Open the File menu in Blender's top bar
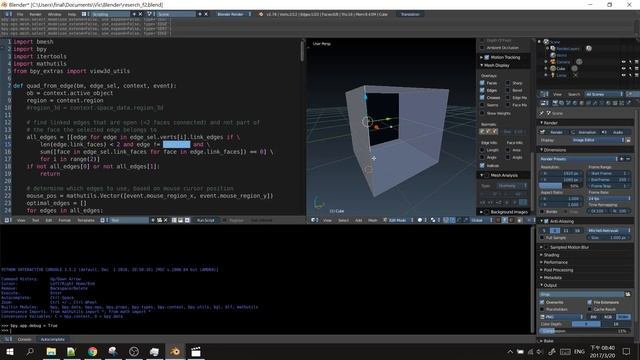640x360 pixels. click(20, 14)
